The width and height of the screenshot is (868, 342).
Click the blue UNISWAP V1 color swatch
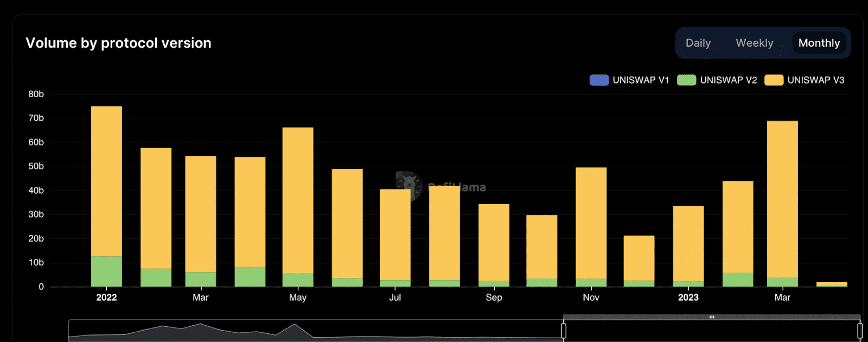[599, 80]
